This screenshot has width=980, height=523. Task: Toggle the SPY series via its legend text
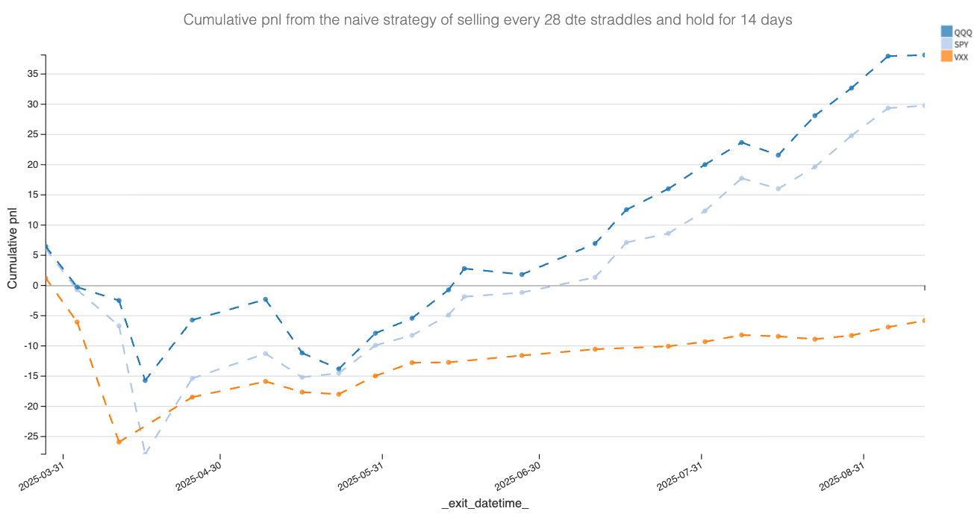click(x=961, y=45)
